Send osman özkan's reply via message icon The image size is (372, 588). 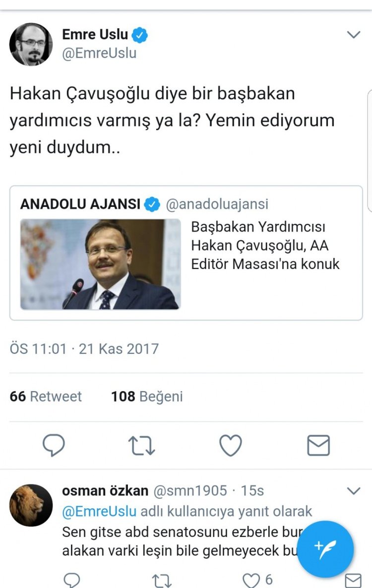pos(353,581)
